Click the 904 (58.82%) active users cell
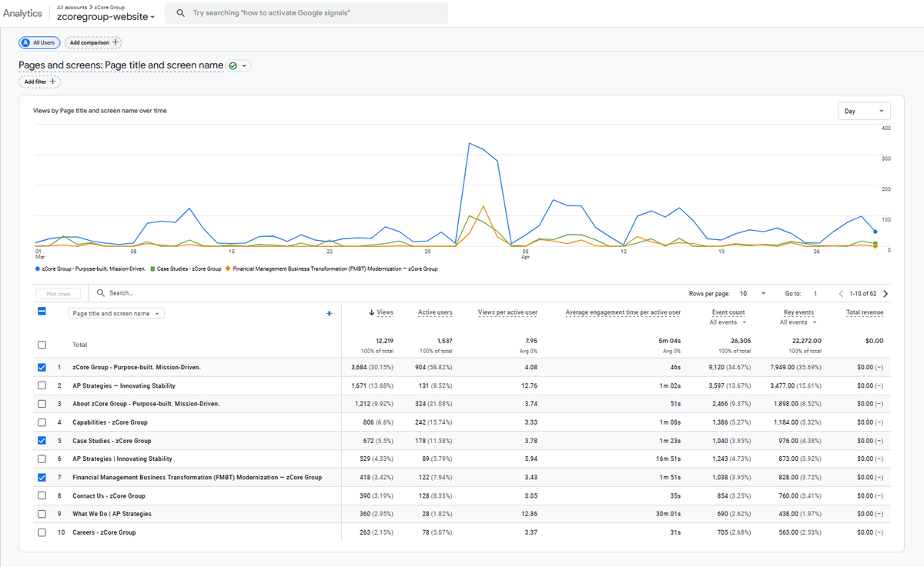Image resolution: width=924 pixels, height=567 pixels. coord(435,367)
